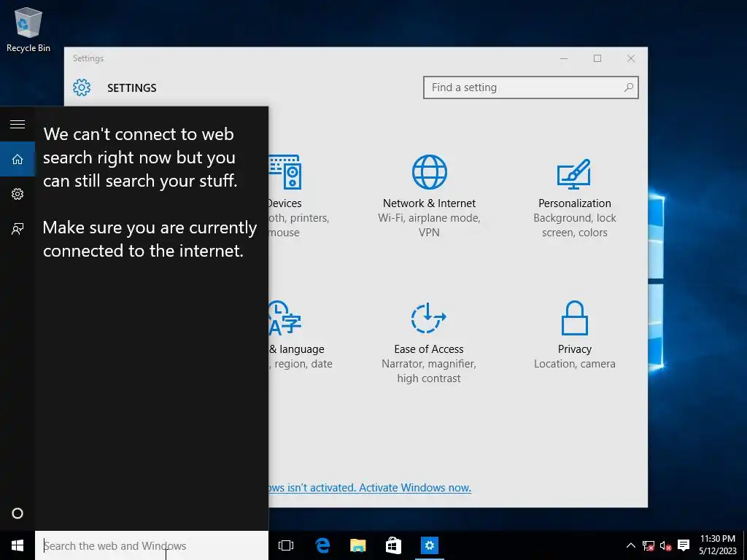The width and height of the screenshot is (747, 560).
Task: Open File Explorer from the taskbar
Action: click(357, 545)
